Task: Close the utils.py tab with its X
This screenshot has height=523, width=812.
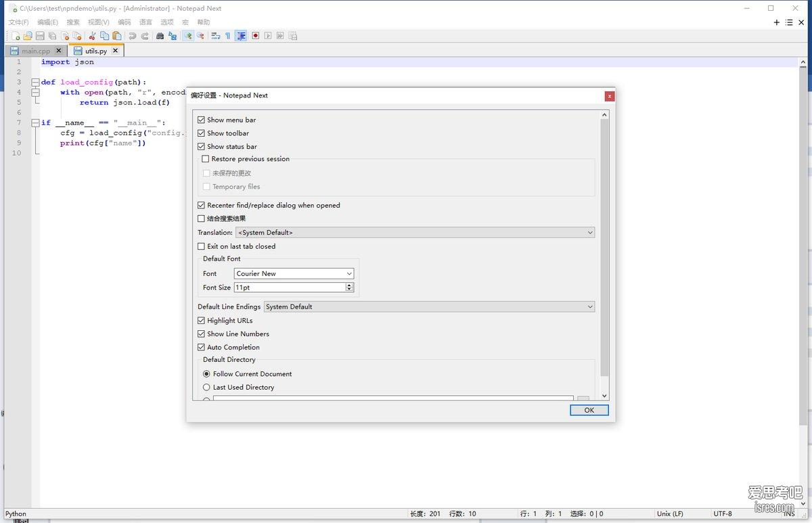Action: tap(115, 51)
